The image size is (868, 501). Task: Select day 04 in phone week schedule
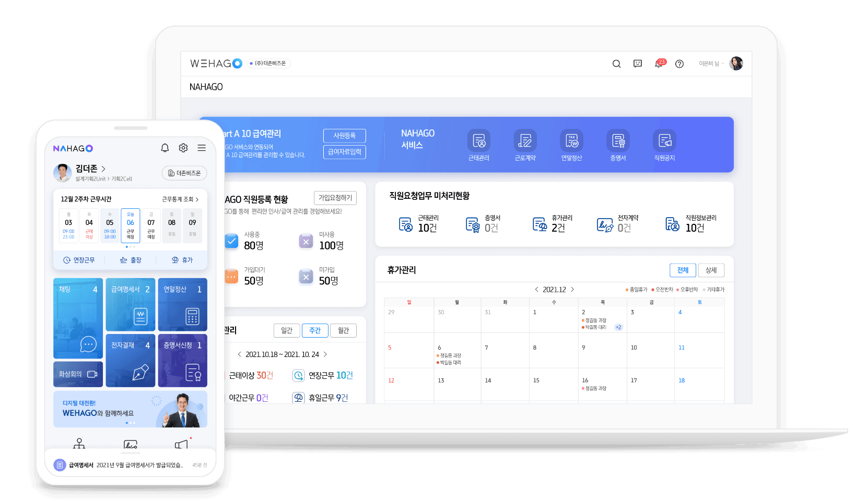(89, 226)
